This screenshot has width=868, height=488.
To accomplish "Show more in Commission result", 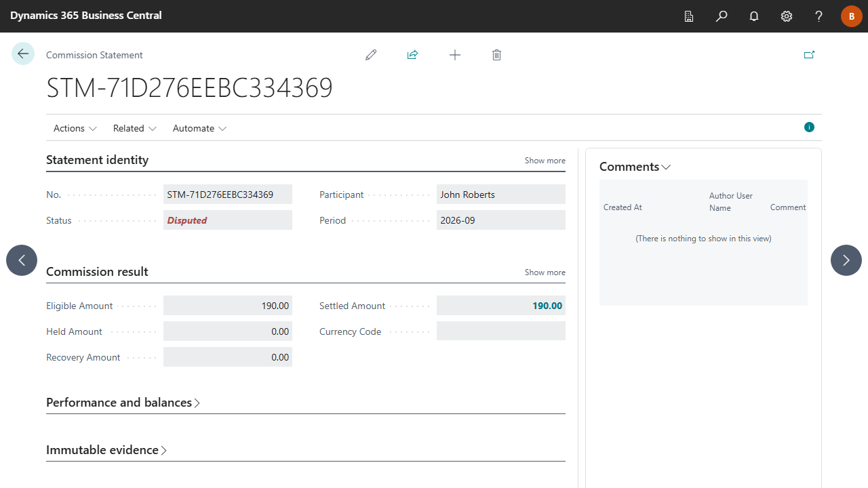I will (545, 272).
